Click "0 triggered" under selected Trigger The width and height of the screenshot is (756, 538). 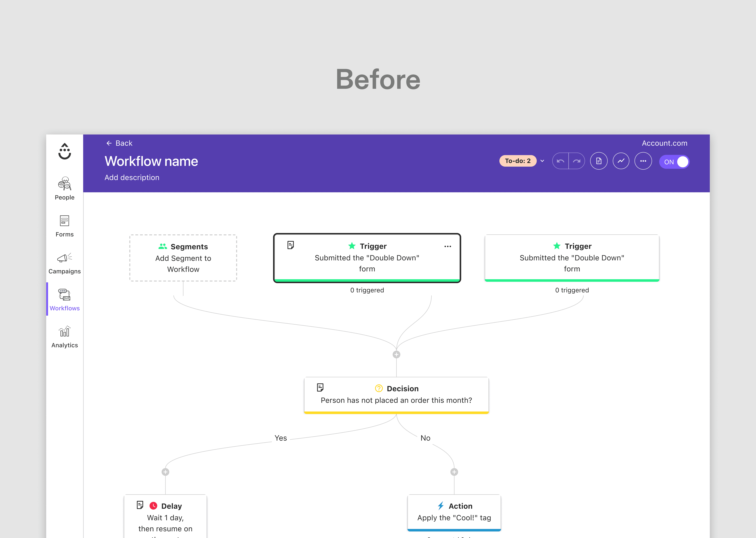point(367,290)
